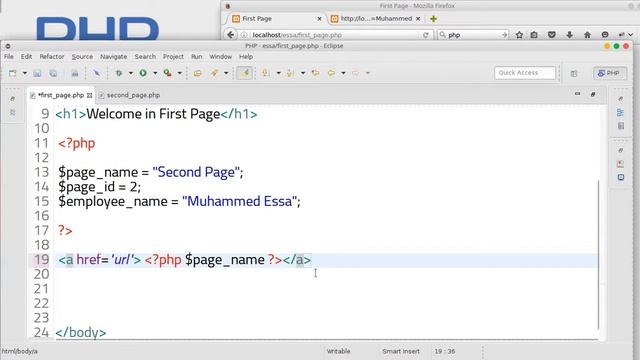Expand the Previous Annotation dropdown arrow

pyautogui.click(x=303, y=73)
